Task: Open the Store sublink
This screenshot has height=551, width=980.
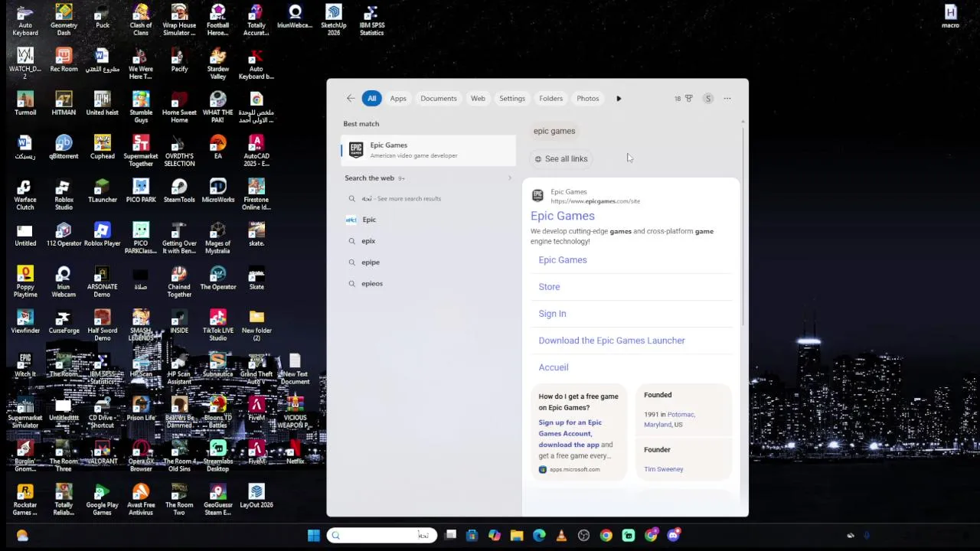Action: [x=549, y=287]
